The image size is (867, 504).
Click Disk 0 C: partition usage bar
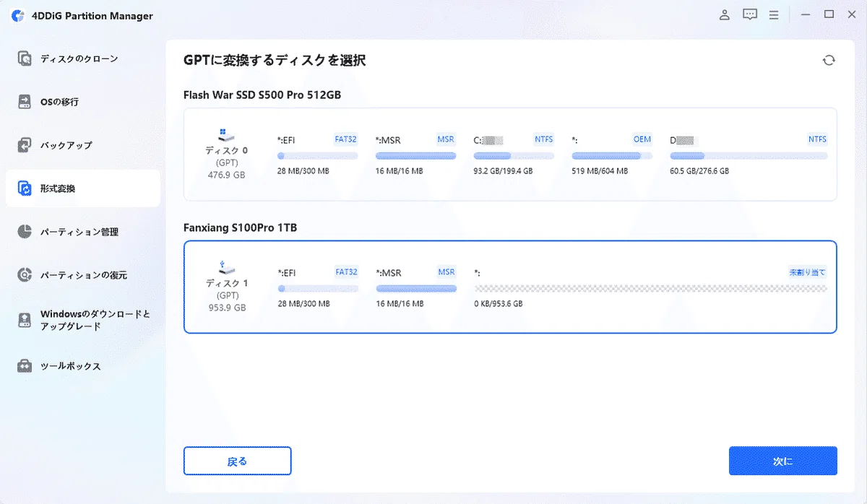(514, 156)
